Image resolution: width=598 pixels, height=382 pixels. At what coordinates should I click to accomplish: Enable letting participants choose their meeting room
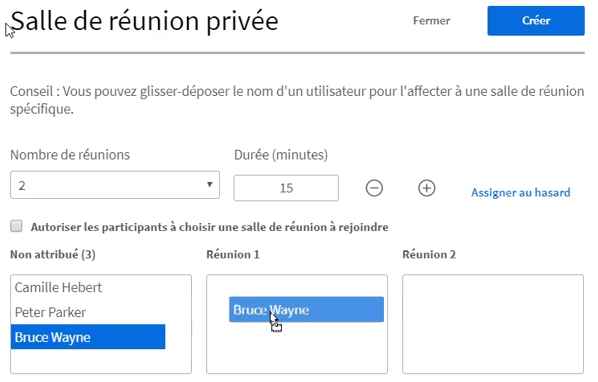tap(16, 226)
